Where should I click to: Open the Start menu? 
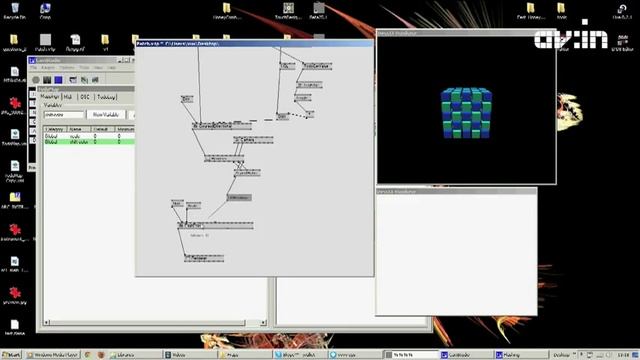click(11, 355)
